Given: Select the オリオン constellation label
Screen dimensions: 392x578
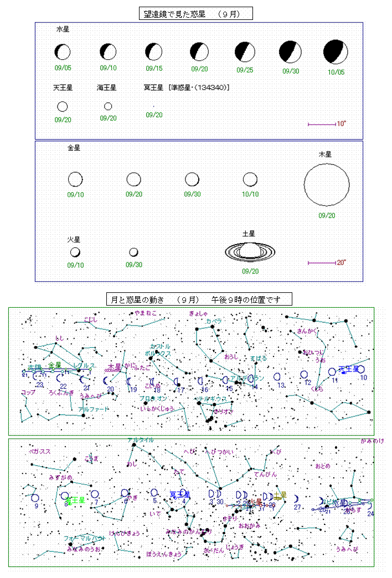Looking at the screenshot, I should (223, 411).
